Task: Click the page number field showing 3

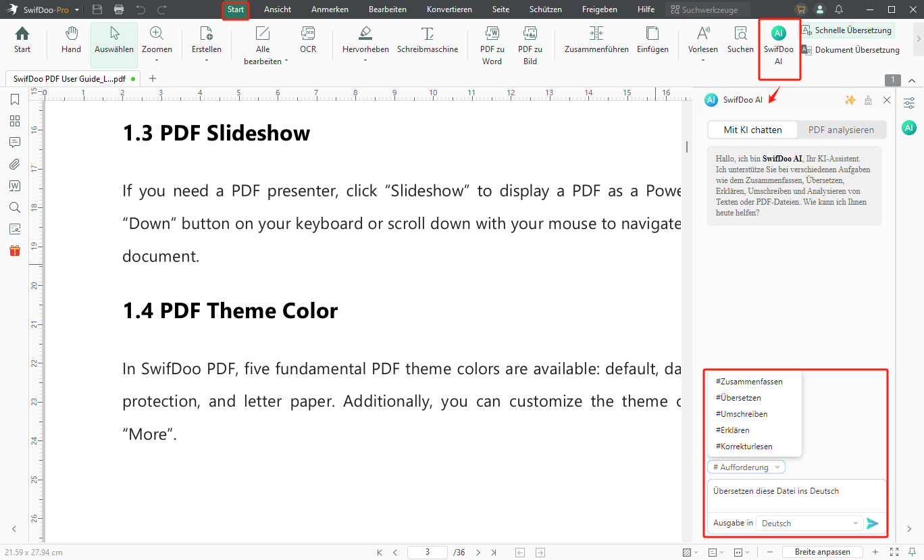Action: 427,552
